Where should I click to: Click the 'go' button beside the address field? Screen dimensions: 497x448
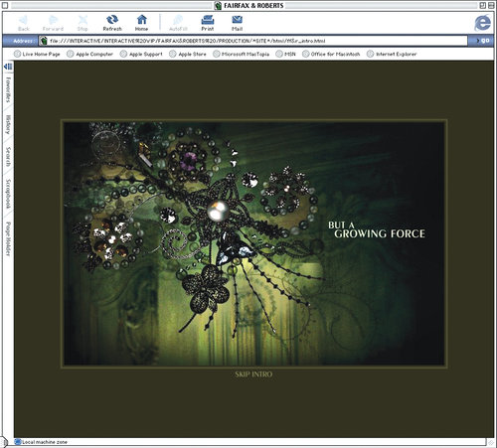483,41
